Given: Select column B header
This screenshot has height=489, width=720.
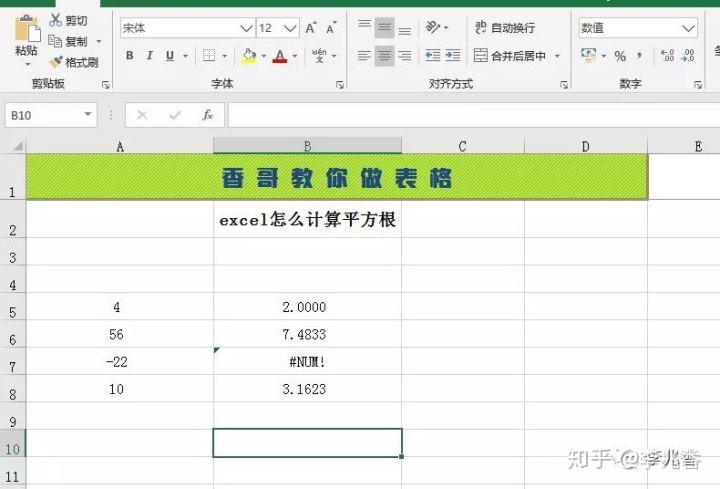Looking at the screenshot, I should (308, 146).
